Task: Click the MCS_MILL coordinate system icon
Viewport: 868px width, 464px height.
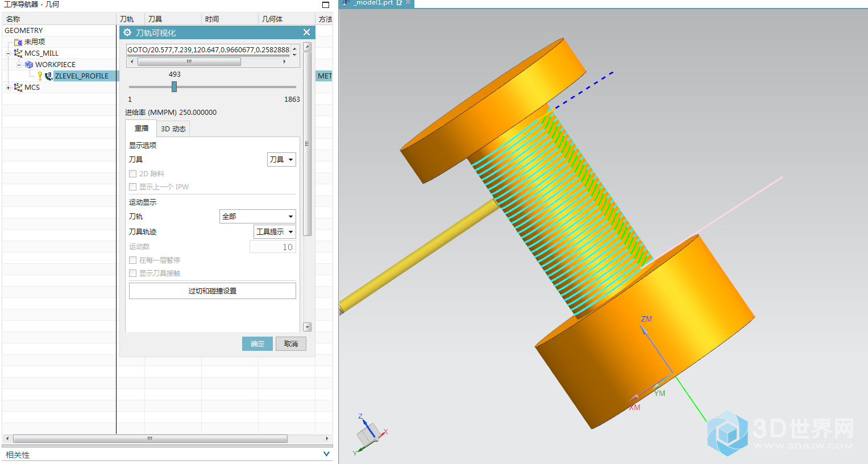Action: pyautogui.click(x=18, y=53)
